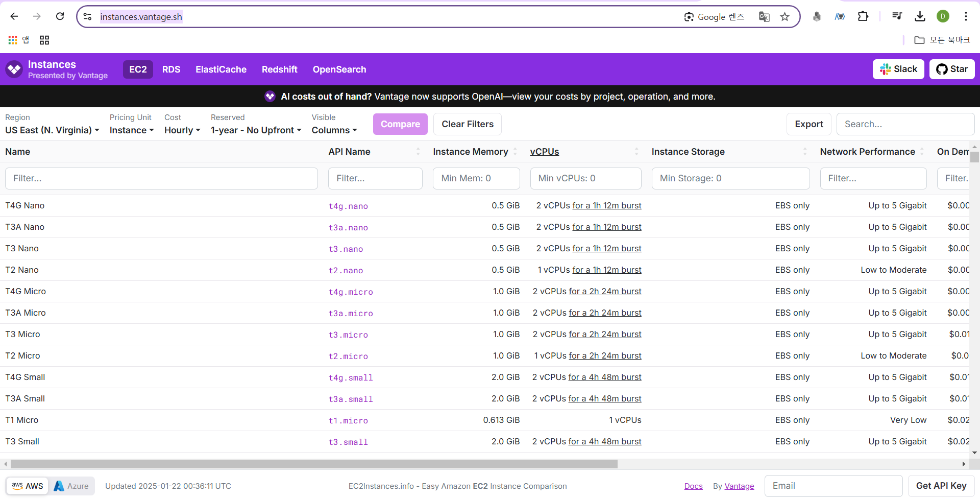This screenshot has height=499, width=980.
Task: Open the t2.micro API name link
Action: click(348, 356)
